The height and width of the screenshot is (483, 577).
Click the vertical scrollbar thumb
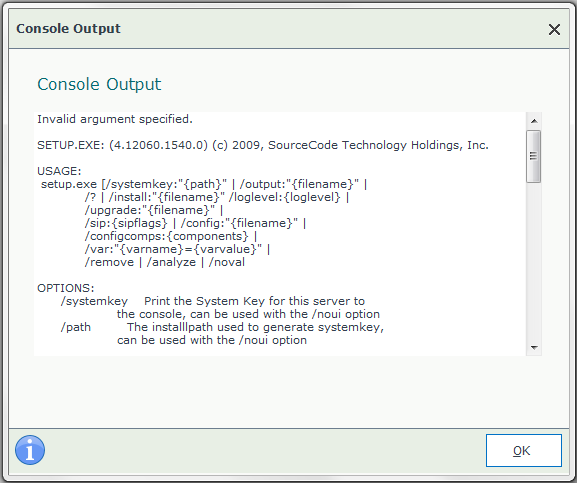[534, 156]
